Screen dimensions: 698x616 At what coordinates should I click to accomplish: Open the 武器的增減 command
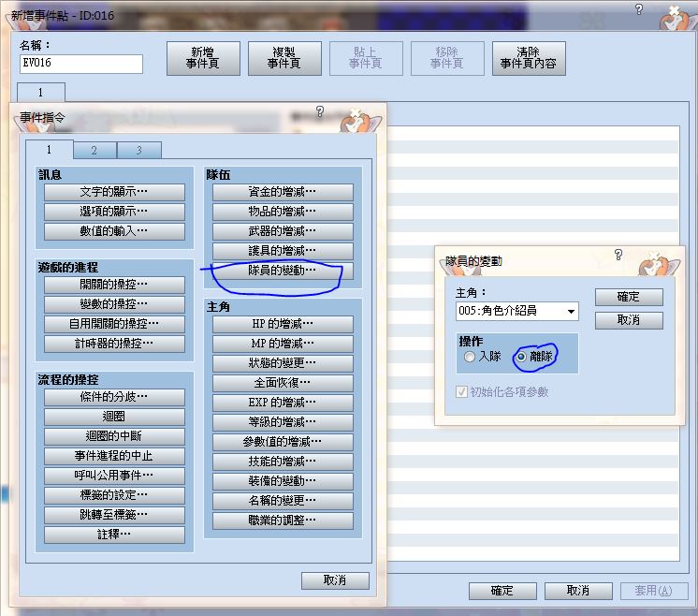(x=283, y=231)
